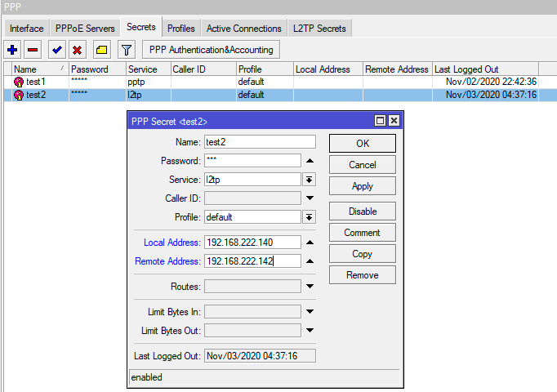Click the Remote Address input field

(252, 261)
